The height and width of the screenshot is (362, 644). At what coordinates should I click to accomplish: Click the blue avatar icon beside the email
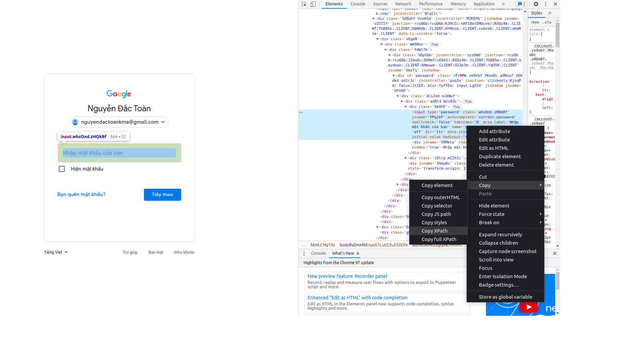[x=75, y=122]
